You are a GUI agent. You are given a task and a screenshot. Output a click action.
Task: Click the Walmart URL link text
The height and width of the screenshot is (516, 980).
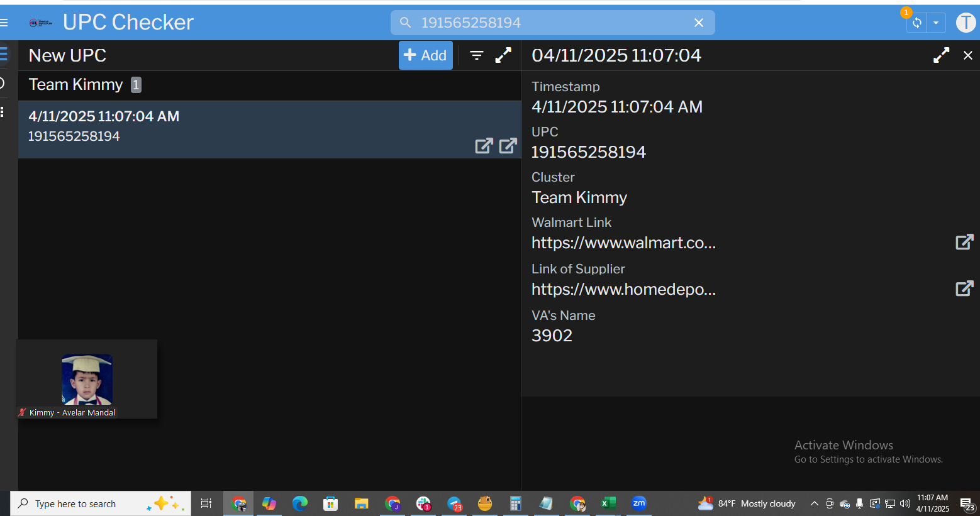[623, 243]
